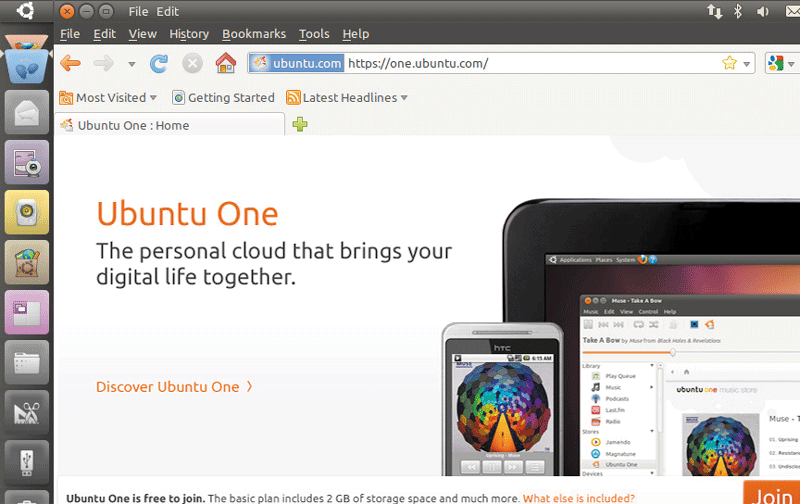800x504 pixels.
Task: Click the HTC phone album art image
Action: coord(503,407)
